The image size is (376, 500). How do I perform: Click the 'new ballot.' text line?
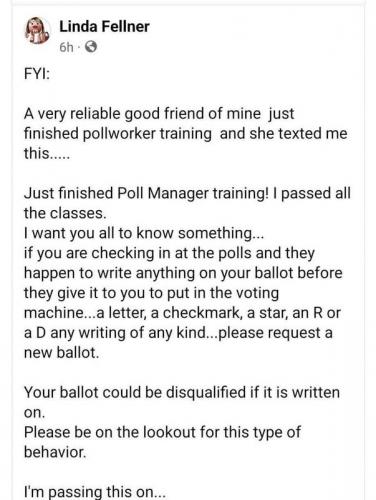pos(62,353)
